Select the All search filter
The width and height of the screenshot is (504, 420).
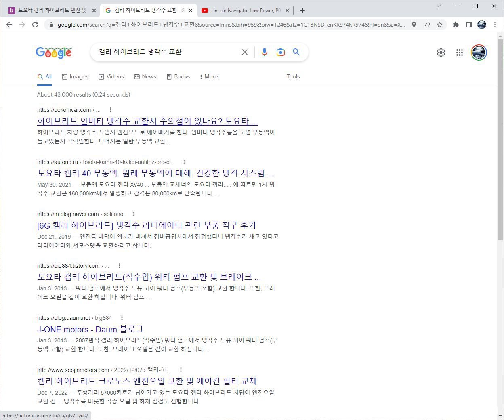[x=44, y=76]
